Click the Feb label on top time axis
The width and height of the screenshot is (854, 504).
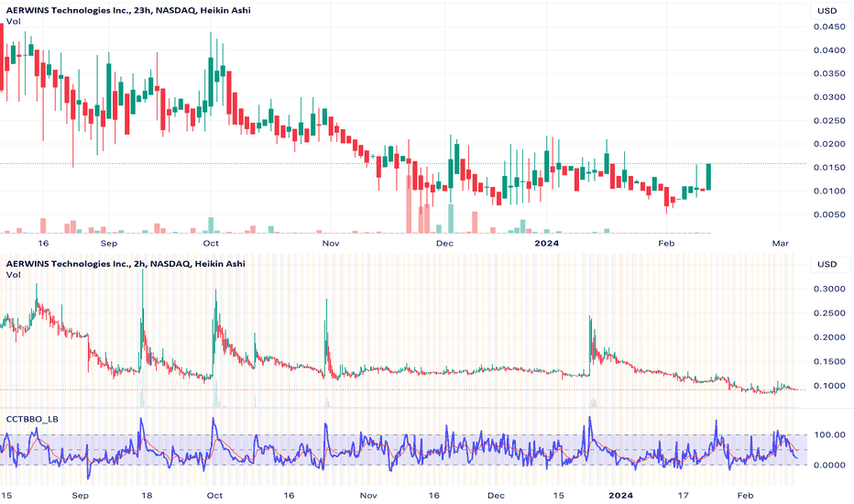coord(666,243)
